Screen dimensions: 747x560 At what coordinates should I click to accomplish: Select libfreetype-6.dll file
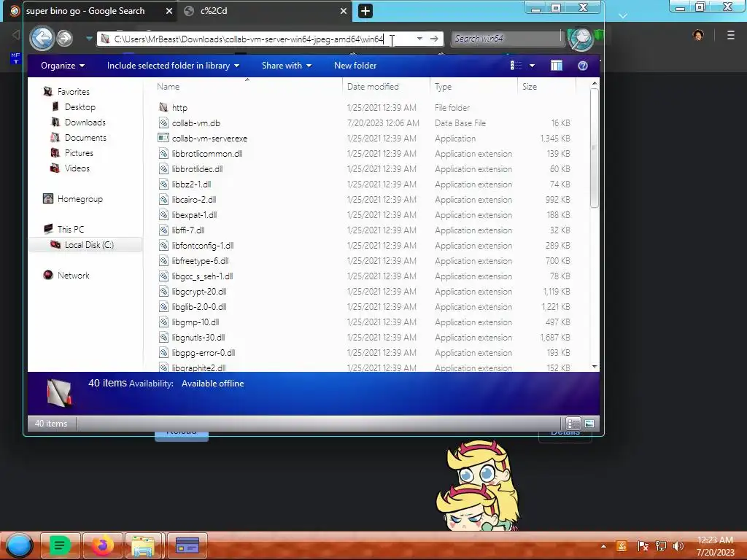point(200,260)
